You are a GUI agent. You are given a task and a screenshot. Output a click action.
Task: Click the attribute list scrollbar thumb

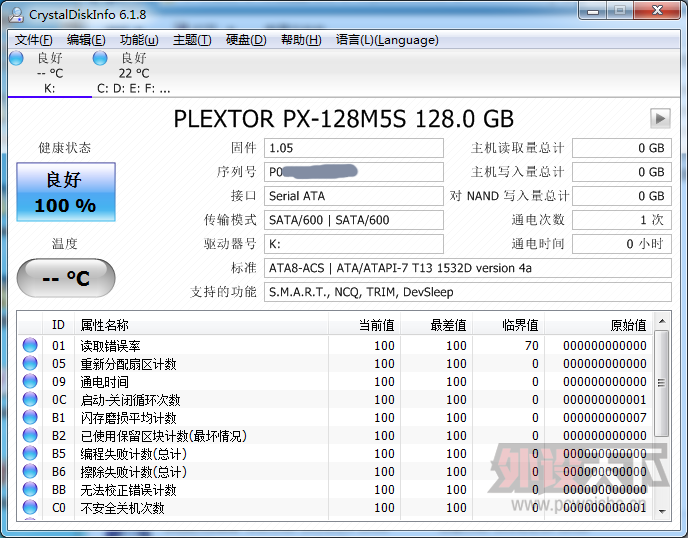point(662,383)
